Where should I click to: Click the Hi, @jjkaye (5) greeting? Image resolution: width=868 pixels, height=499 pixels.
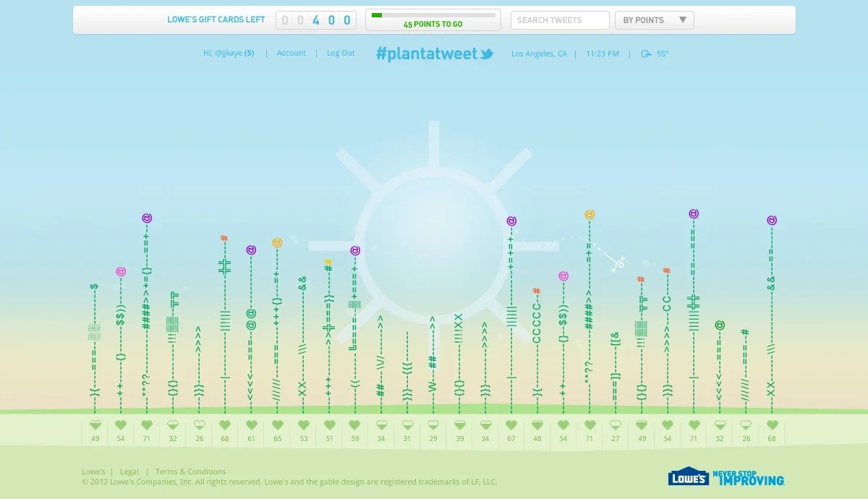coord(229,54)
